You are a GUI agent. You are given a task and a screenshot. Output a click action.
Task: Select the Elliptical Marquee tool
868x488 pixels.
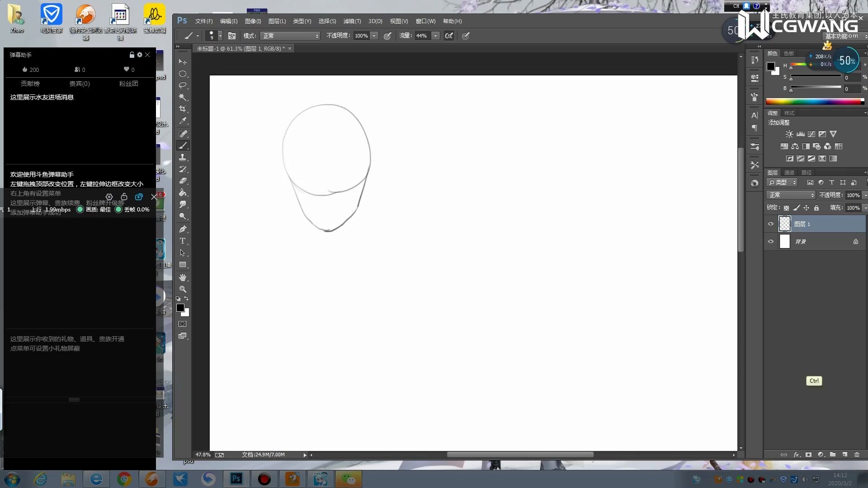click(183, 74)
